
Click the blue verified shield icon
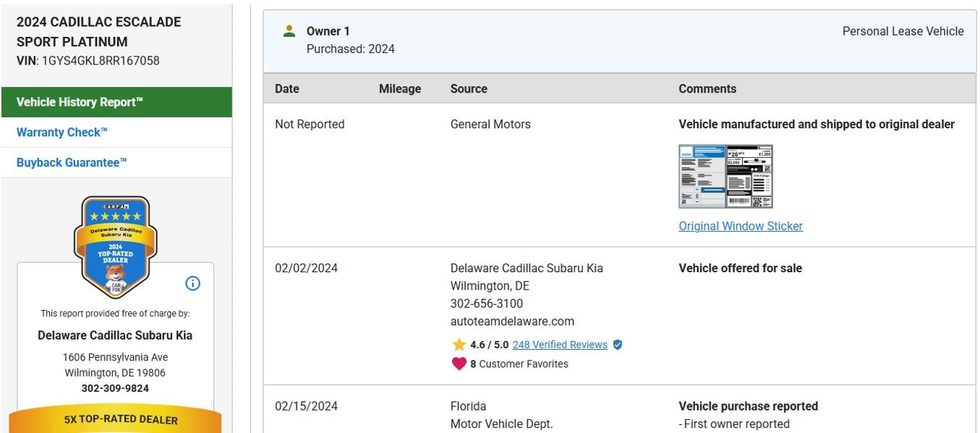click(617, 345)
